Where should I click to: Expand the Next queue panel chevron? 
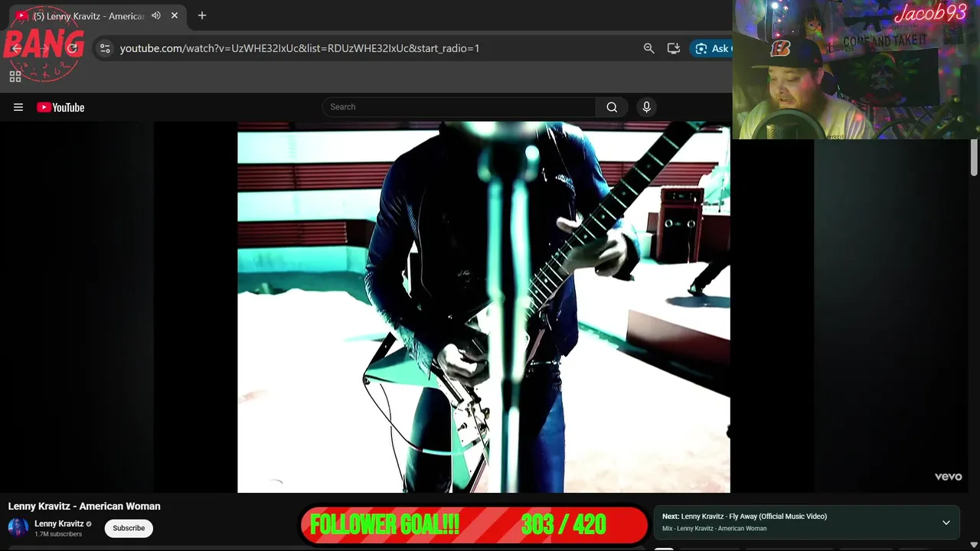coord(946,523)
